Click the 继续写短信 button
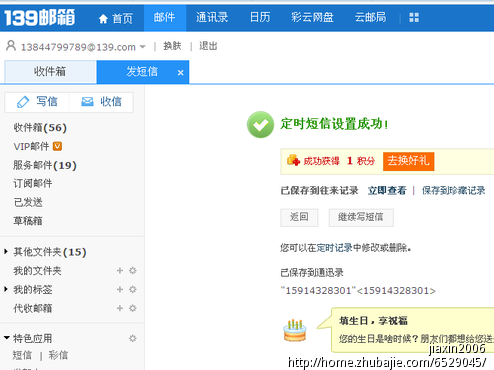The height and width of the screenshot is (370, 494). pyautogui.click(x=361, y=218)
